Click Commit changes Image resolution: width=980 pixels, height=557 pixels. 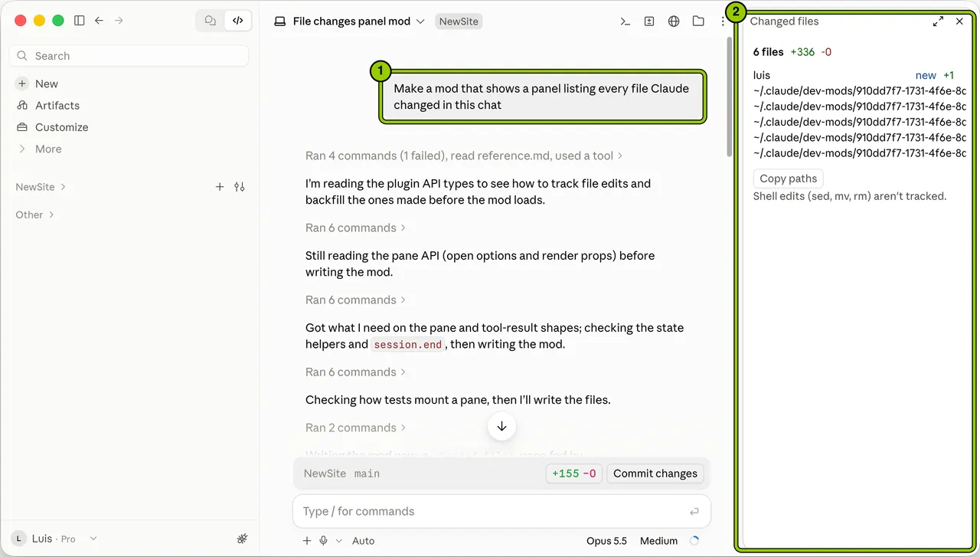[655, 473]
